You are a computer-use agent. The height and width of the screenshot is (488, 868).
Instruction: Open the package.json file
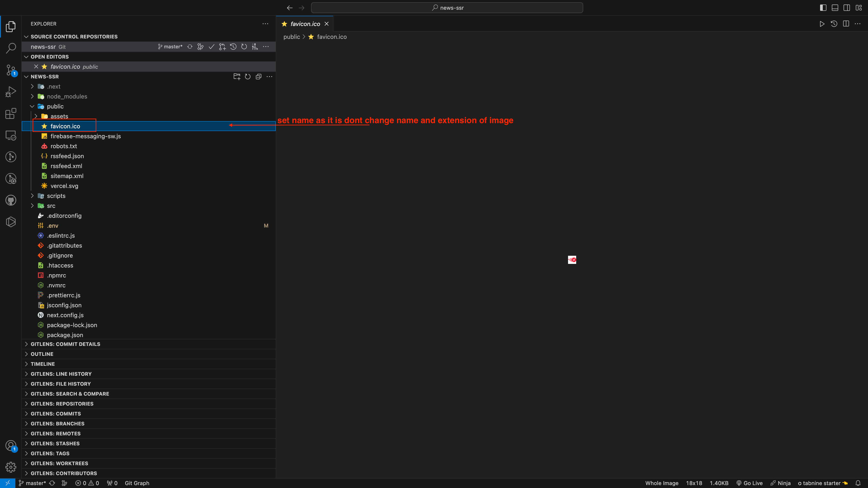65,335
